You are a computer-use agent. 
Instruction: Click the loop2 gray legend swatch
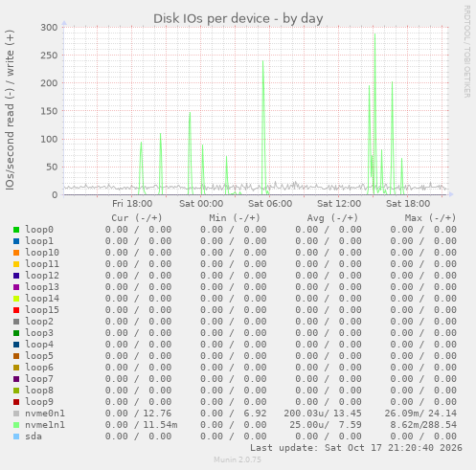click(x=16, y=322)
